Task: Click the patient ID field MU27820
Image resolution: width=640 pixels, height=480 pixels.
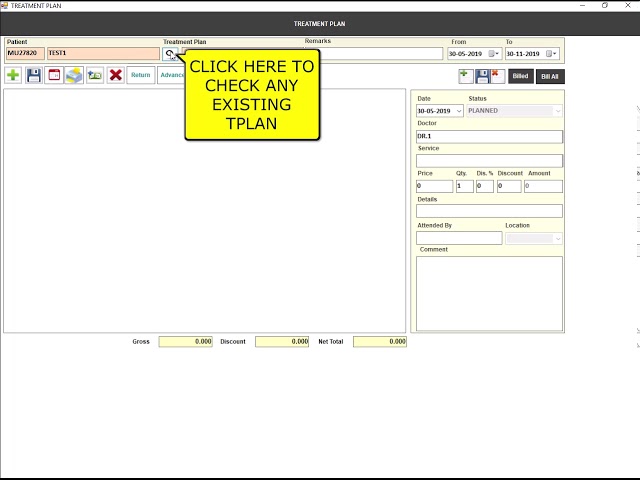Action: pyautogui.click(x=25, y=53)
